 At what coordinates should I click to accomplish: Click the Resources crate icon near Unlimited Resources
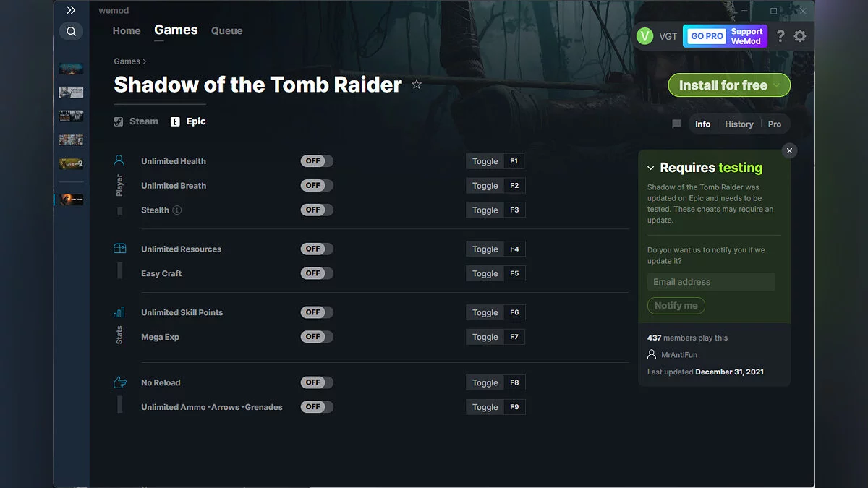pyautogui.click(x=119, y=247)
